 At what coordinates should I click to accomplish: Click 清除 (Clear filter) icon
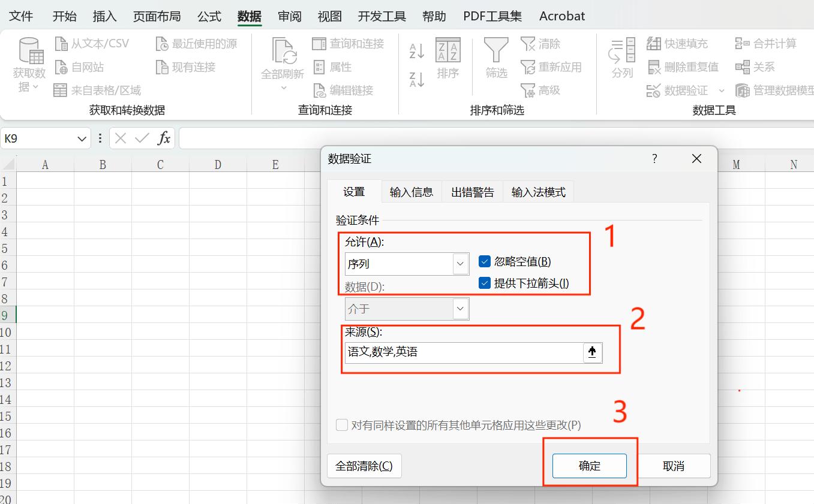pyautogui.click(x=528, y=44)
